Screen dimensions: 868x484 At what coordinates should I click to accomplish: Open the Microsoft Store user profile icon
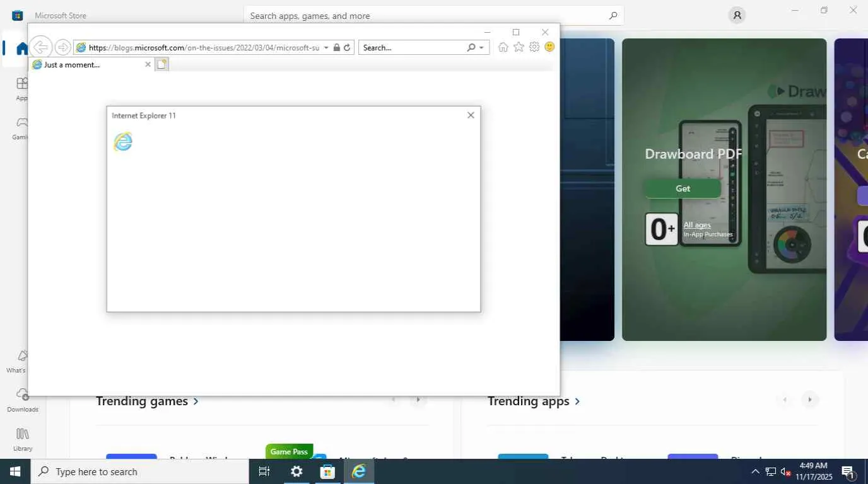tap(737, 16)
